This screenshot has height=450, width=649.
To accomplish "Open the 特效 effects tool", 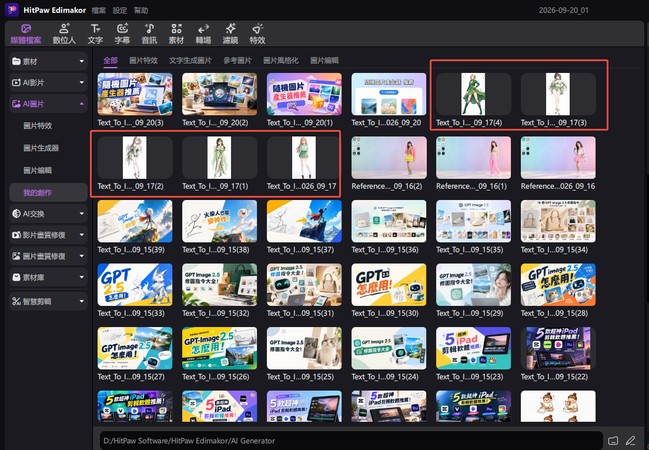I will pyautogui.click(x=257, y=34).
